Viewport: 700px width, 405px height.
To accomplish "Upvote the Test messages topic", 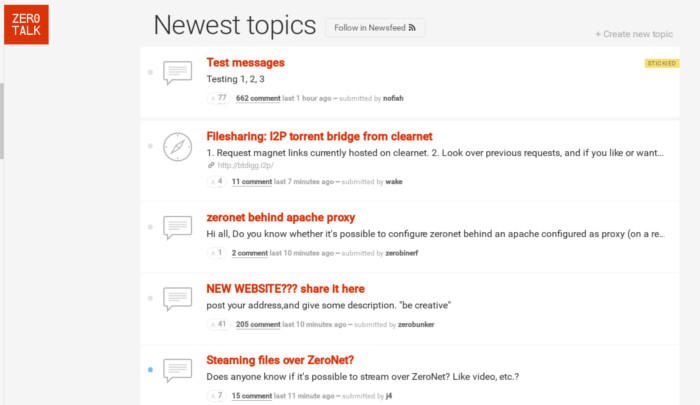I will (218, 98).
